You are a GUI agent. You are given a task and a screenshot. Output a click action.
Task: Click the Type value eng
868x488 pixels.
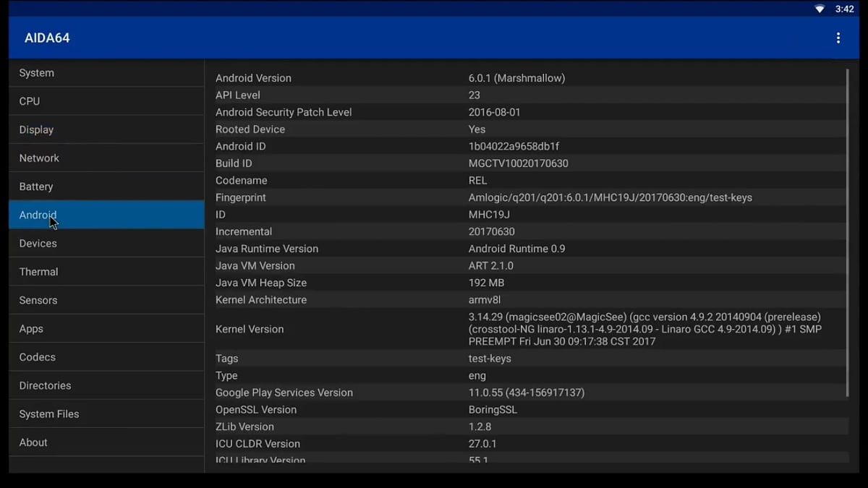click(477, 376)
